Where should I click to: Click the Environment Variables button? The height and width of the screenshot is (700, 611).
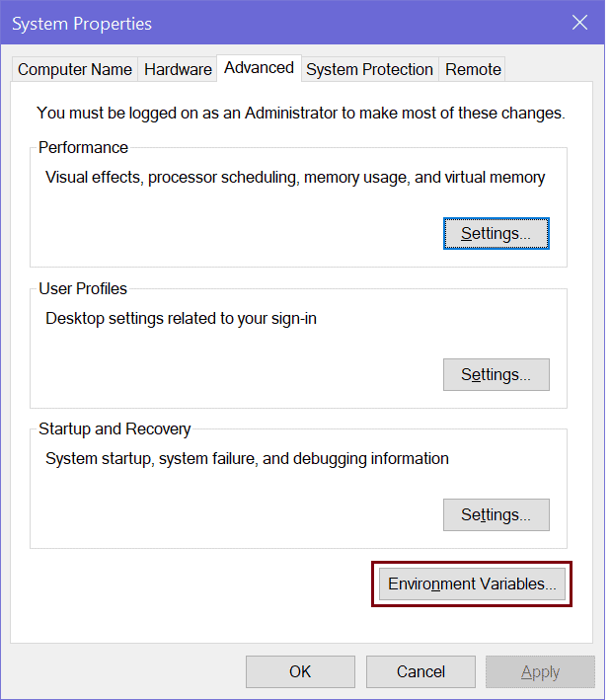[x=472, y=583]
